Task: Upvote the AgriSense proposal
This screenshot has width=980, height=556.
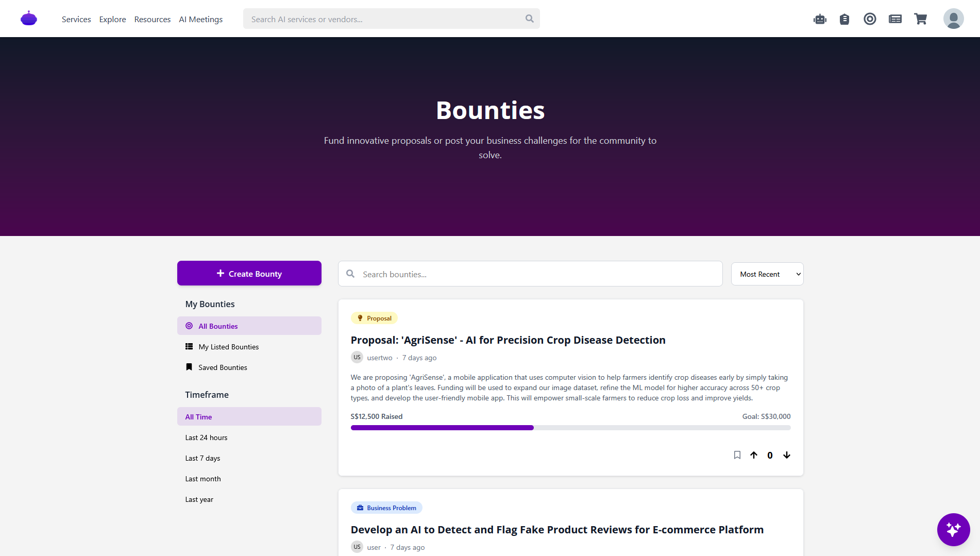Action: [754, 455]
